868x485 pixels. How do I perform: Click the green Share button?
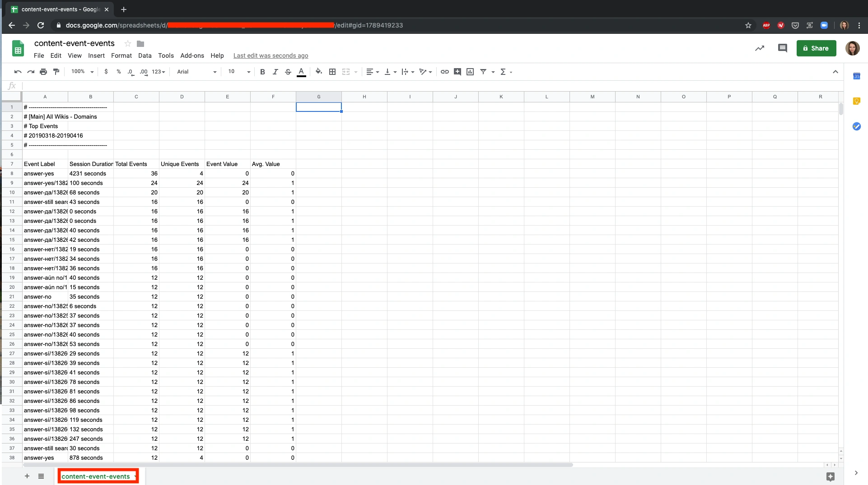coord(816,48)
